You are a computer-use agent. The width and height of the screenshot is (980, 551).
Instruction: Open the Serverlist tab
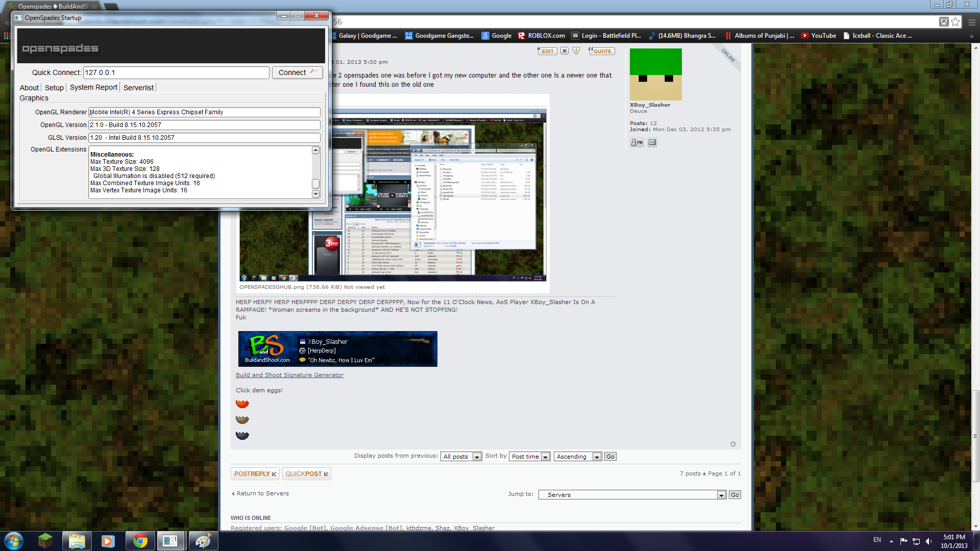pos(138,88)
